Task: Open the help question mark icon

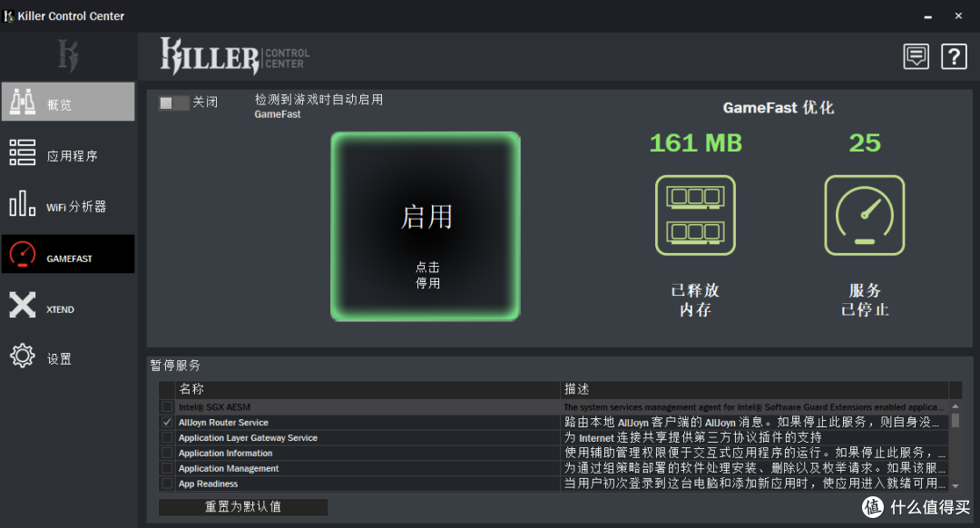Action: click(954, 57)
